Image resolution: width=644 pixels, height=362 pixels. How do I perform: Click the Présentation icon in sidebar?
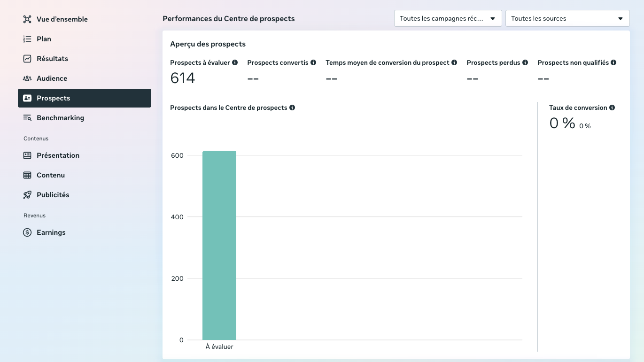point(27,155)
